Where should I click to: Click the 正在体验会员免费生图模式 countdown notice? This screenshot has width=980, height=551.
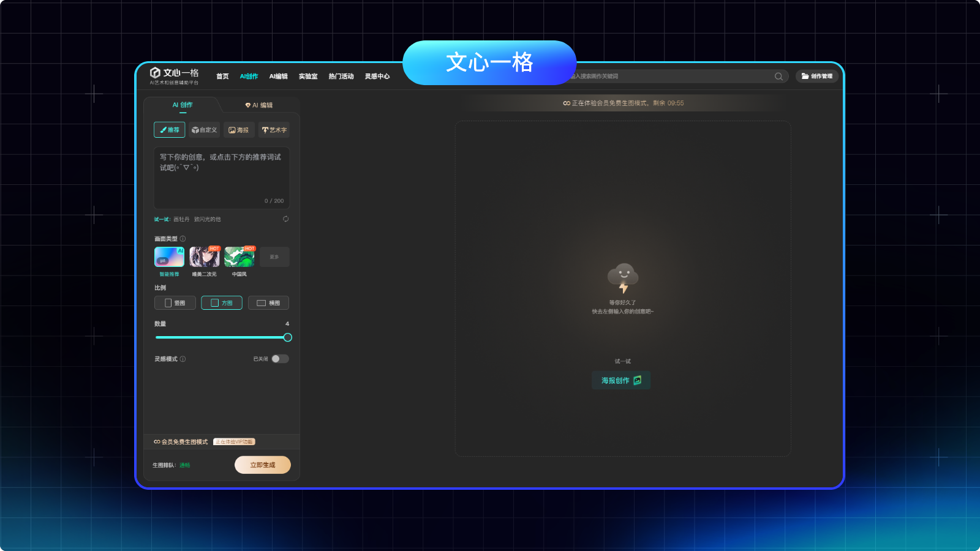(624, 103)
